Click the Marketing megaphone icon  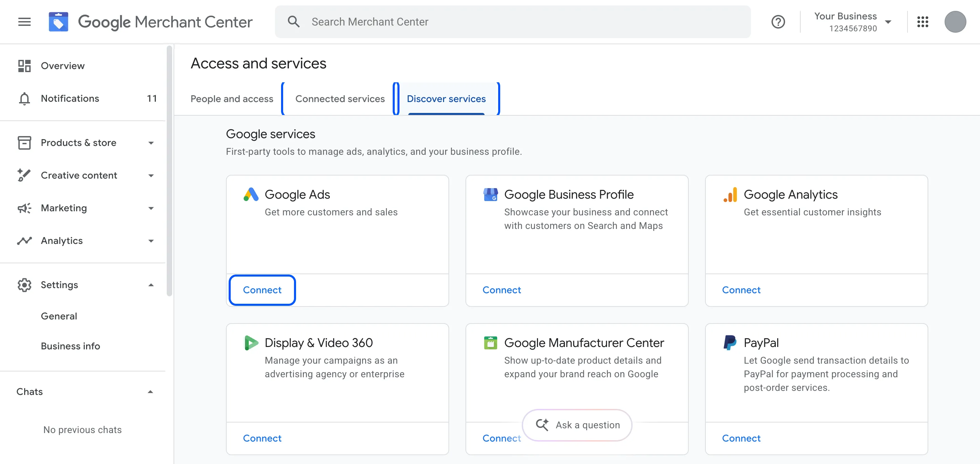tap(24, 208)
